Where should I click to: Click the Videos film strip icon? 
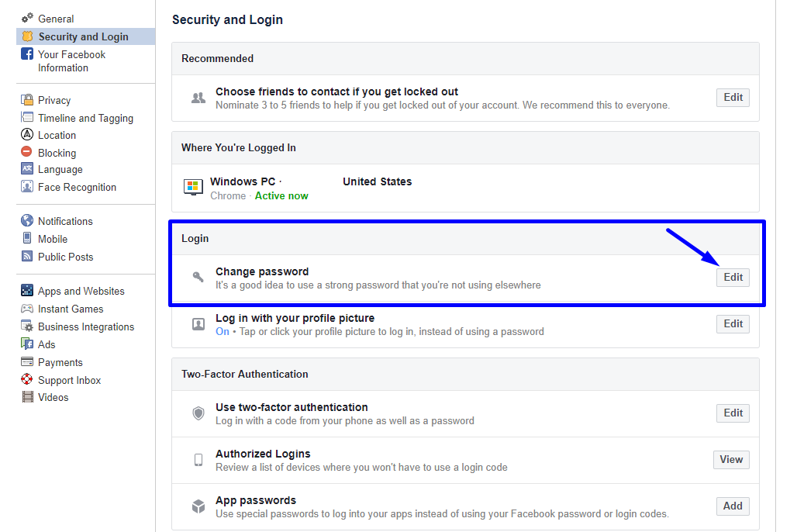point(27,397)
